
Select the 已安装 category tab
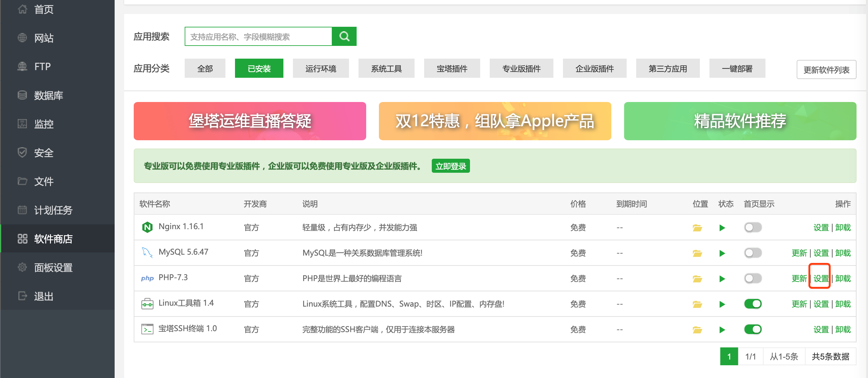[259, 69]
